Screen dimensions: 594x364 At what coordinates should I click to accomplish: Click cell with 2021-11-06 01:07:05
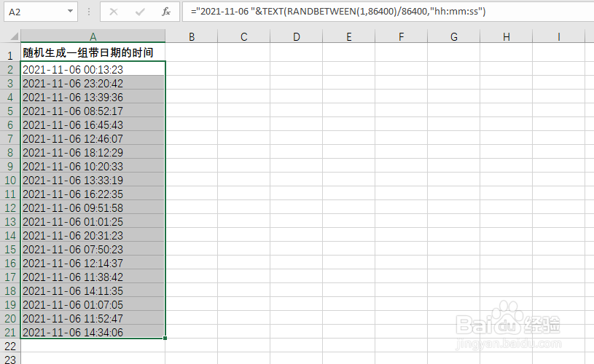point(93,304)
